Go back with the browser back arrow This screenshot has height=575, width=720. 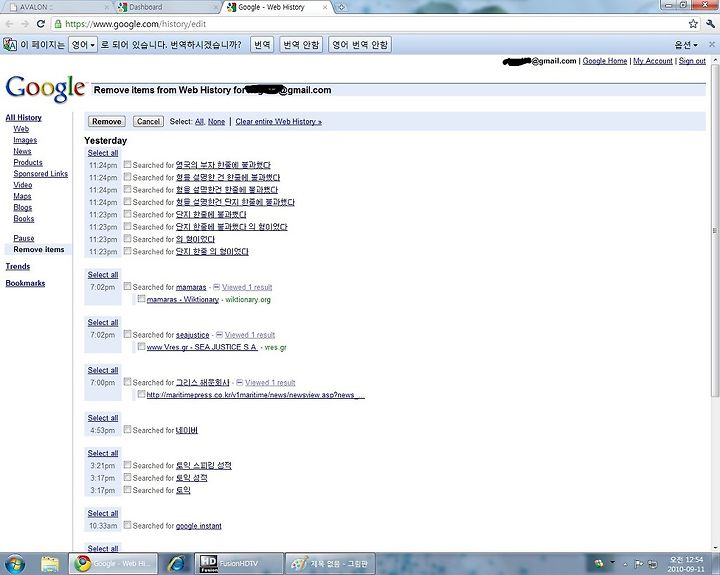click(10, 24)
